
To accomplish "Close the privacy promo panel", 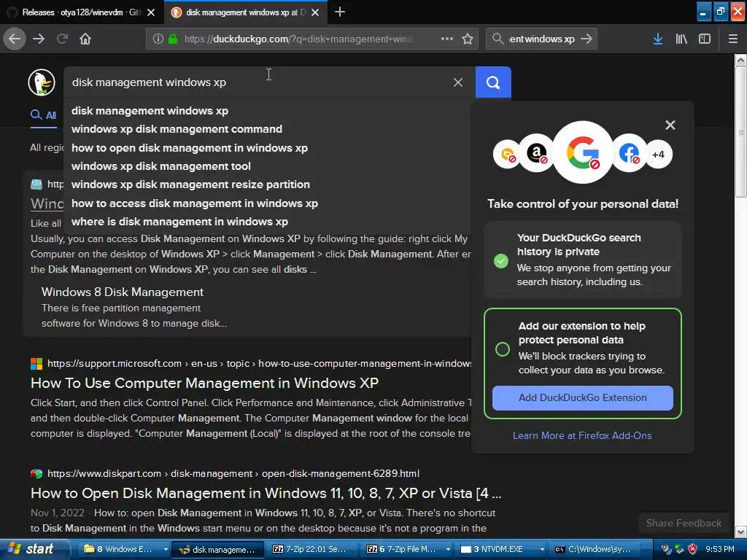I will coord(670,125).
